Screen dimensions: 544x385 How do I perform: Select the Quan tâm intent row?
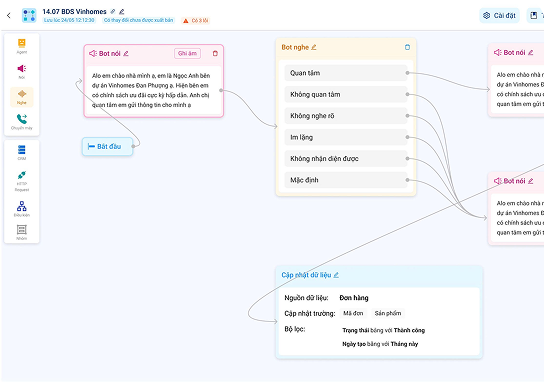(346, 73)
